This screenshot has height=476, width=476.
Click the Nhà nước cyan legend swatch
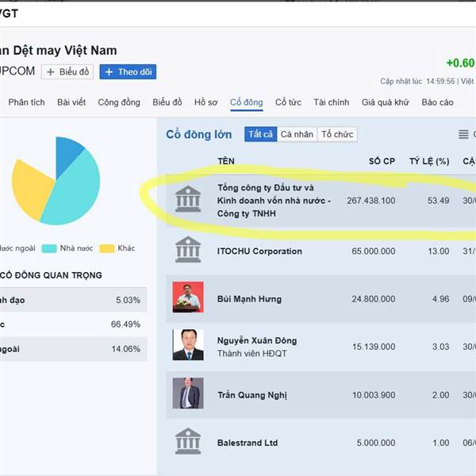point(49,248)
